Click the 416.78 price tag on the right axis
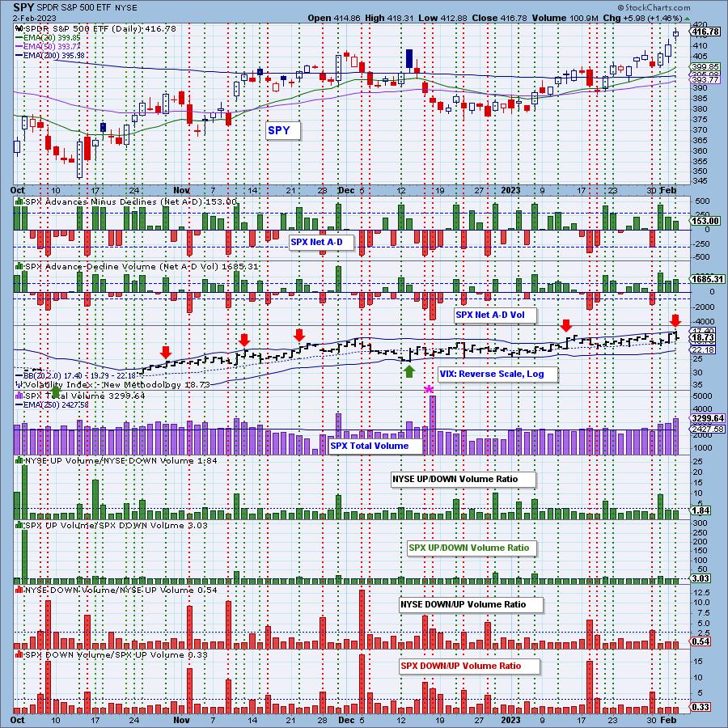Viewport: 728px width, 728px height. pos(705,32)
